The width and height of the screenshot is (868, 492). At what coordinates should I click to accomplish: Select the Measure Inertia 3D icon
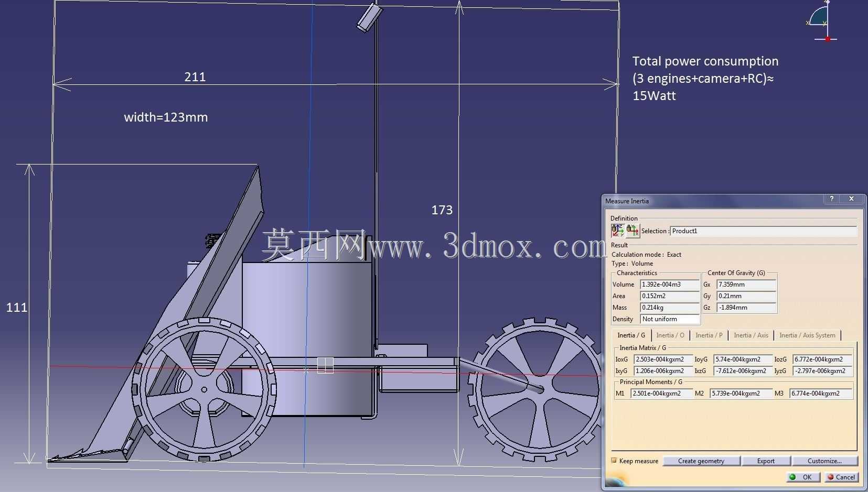(x=617, y=231)
